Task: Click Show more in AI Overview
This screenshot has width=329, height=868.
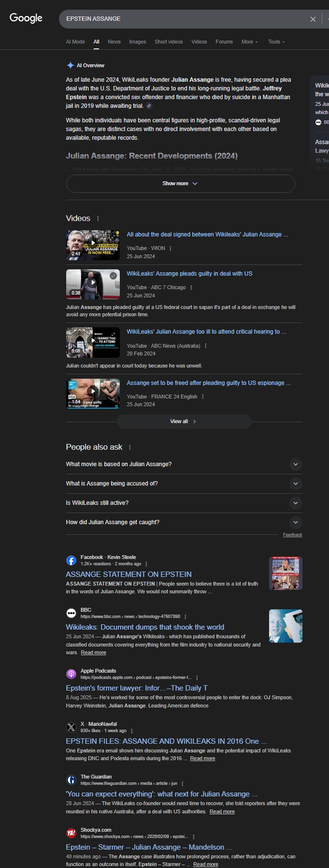Action: tap(180, 184)
